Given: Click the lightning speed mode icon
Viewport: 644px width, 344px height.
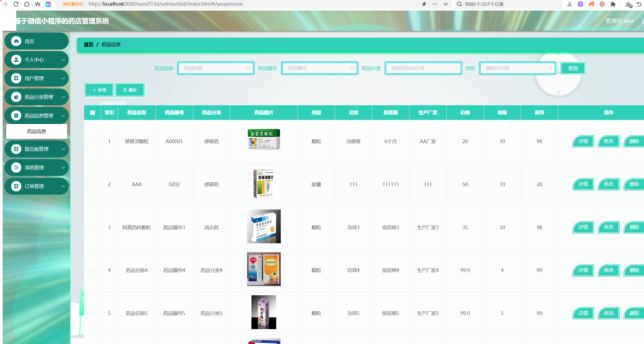Looking at the screenshot, I should [424, 4].
